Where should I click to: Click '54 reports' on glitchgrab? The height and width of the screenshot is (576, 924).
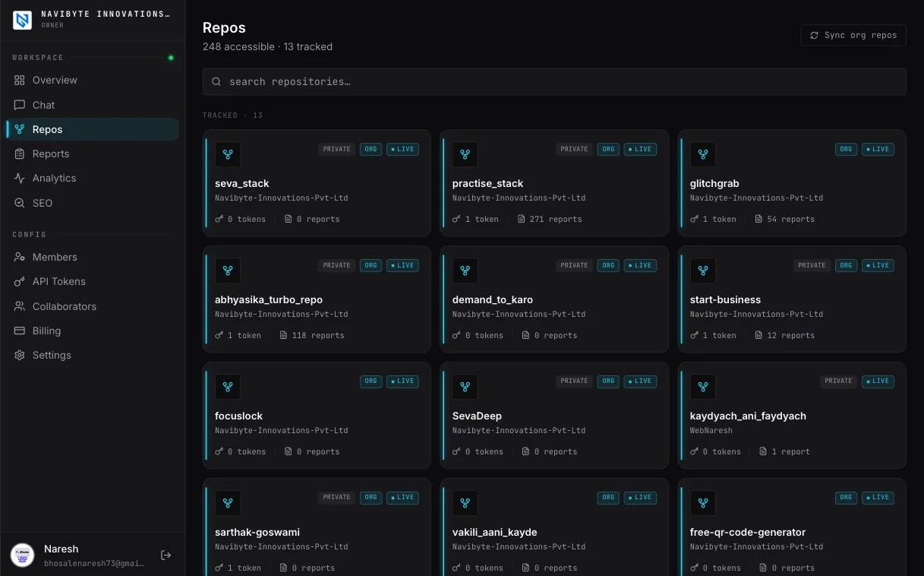[784, 219]
